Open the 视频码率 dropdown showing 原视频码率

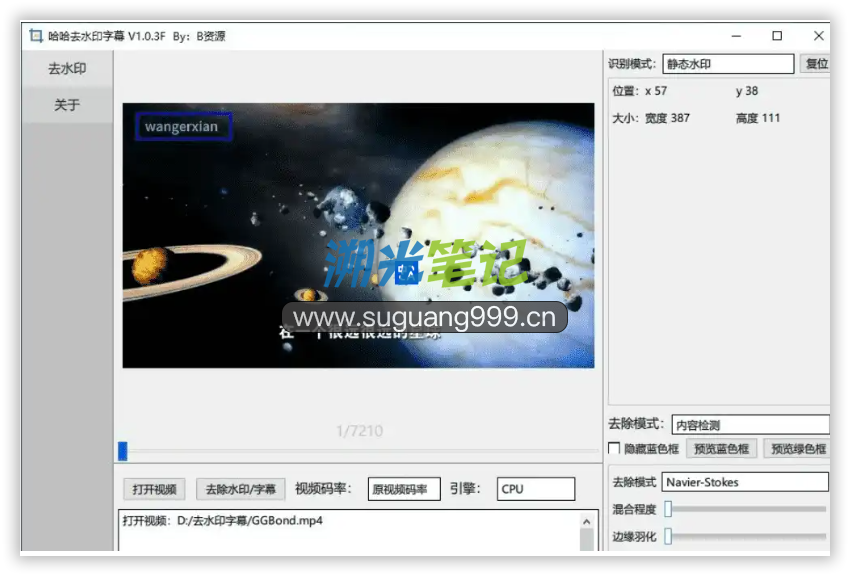click(404, 489)
